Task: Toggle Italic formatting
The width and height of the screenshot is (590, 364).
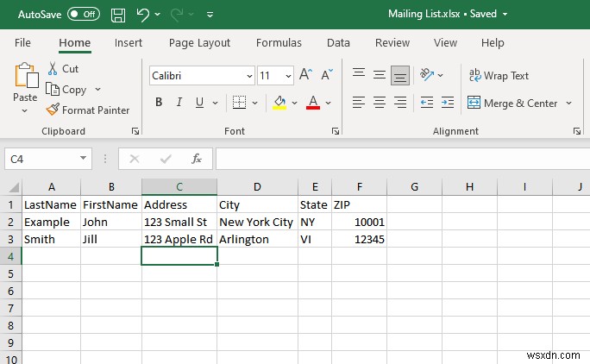Action: click(179, 103)
